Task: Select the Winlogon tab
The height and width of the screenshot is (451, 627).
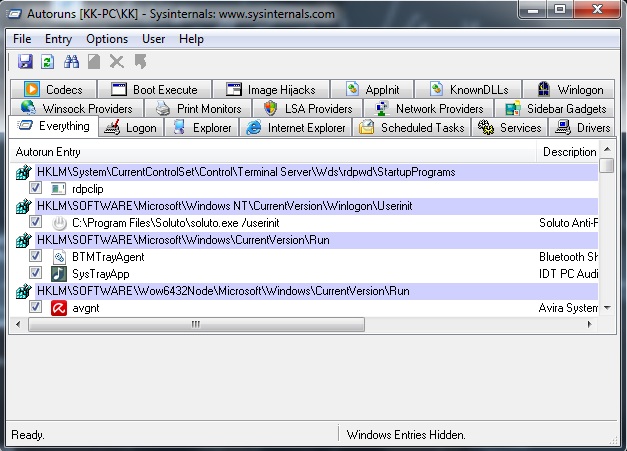Action: pos(569,89)
